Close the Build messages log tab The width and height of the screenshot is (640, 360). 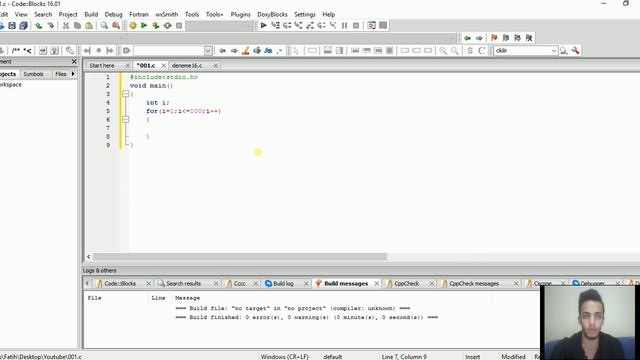tap(376, 283)
